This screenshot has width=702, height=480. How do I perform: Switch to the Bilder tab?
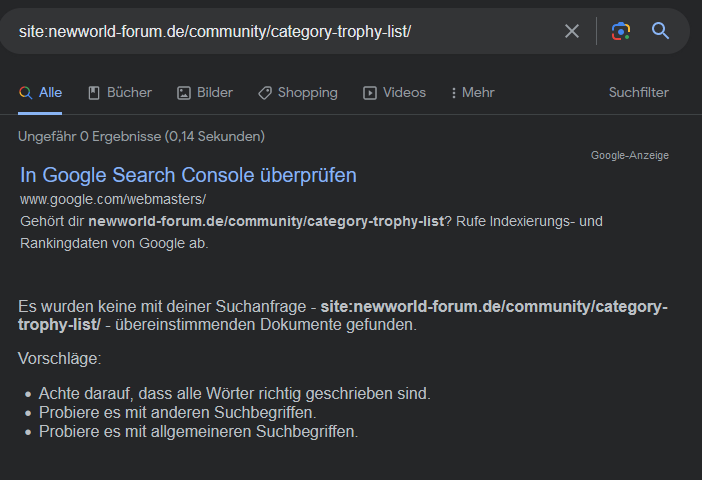pyautogui.click(x=215, y=93)
